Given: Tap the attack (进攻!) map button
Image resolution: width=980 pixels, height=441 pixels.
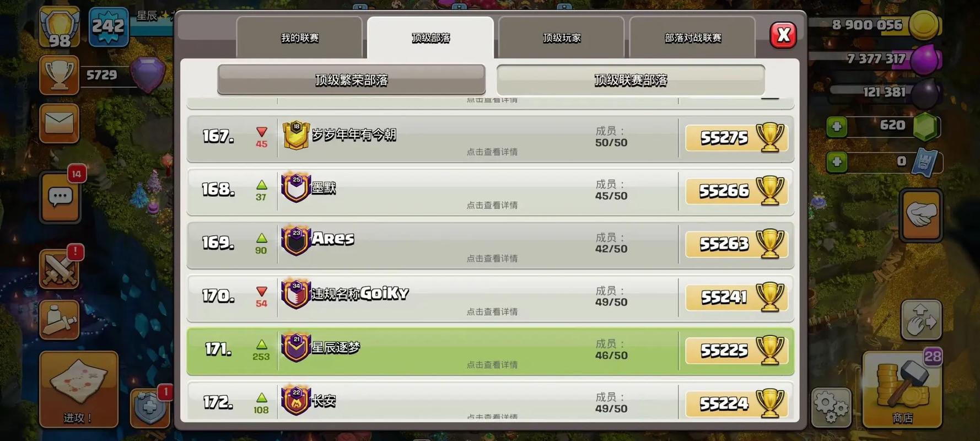Looking at the screenshot, I should (78, 389).
